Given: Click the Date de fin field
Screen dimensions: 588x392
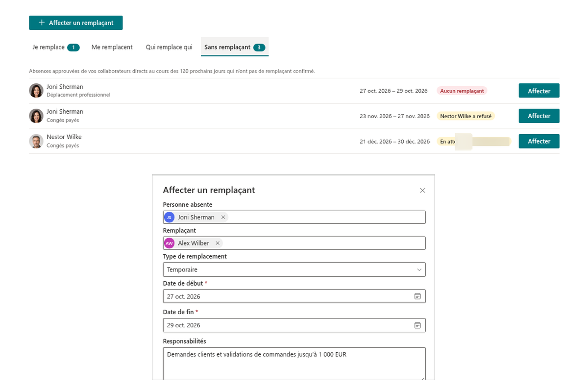Looking at the screenshot, I should 294,325.
